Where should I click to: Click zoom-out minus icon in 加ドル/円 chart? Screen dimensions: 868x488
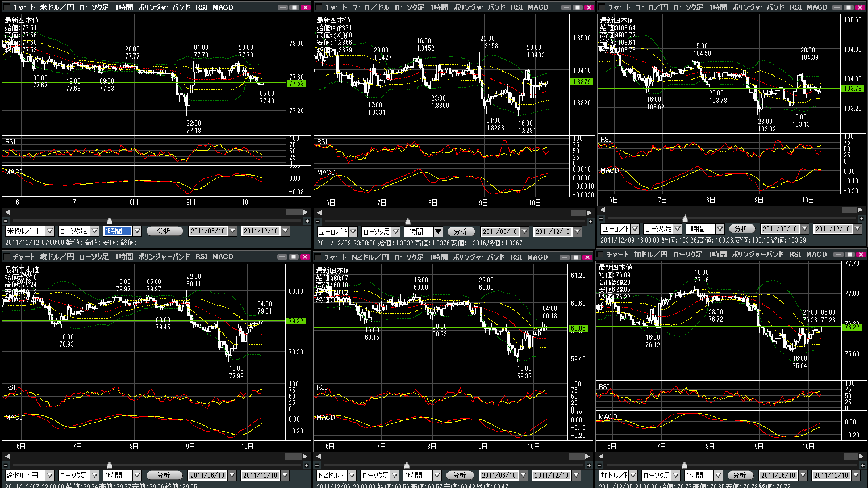(601, 465)
